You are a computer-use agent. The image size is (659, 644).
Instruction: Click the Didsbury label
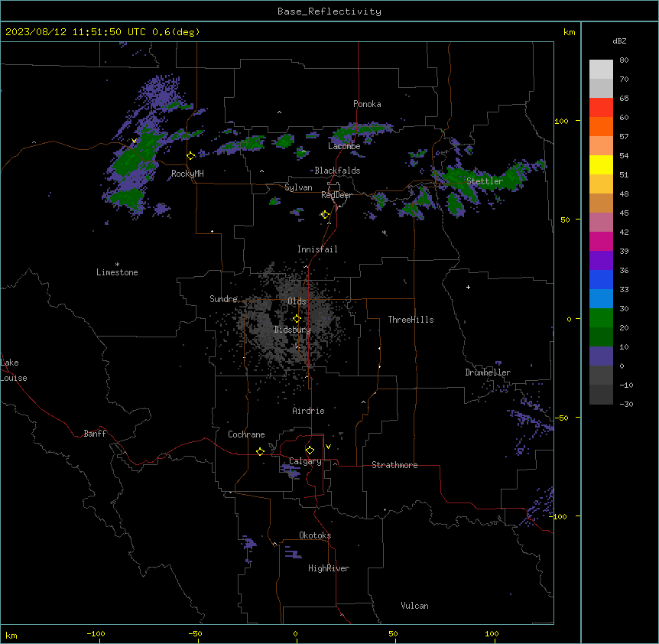pos(293,330)
